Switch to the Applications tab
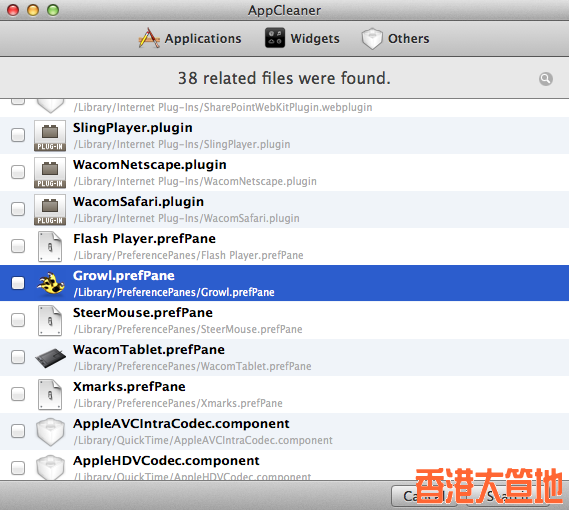The image size is (569, 510). (190, 38)
